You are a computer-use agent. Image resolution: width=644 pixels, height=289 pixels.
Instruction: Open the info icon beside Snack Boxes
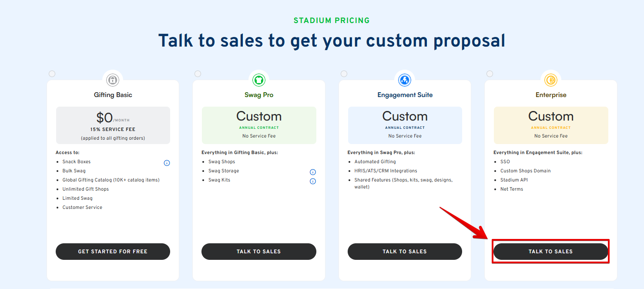click(167, 163)
